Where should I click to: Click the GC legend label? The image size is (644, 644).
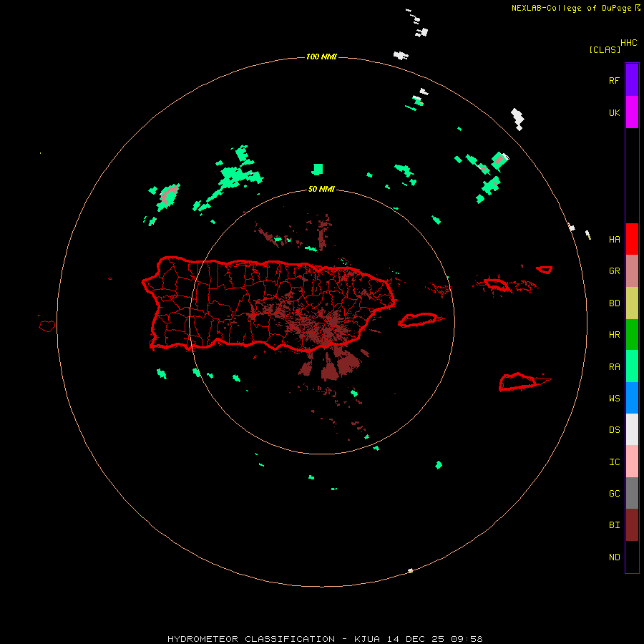pos(615,494)
